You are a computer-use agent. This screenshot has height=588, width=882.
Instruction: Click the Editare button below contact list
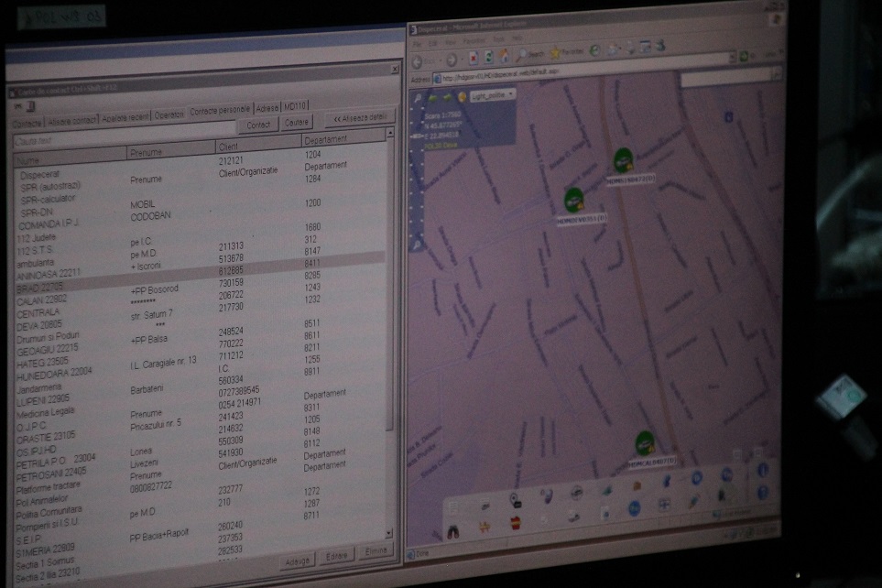pyautogui.click(x=336, y=555)
